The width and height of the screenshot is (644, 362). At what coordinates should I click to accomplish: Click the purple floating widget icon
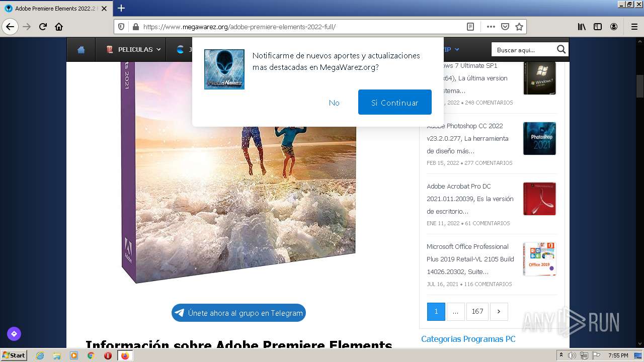[14, 333]
